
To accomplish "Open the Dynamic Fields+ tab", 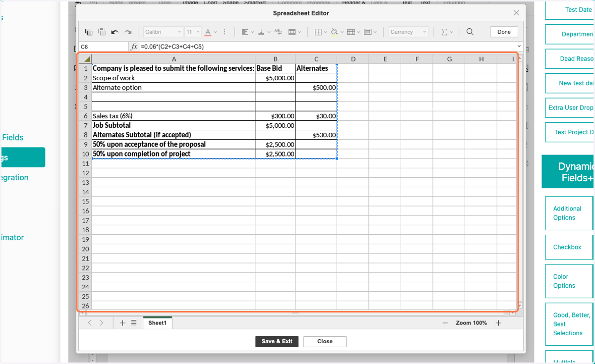I will 568,172.
